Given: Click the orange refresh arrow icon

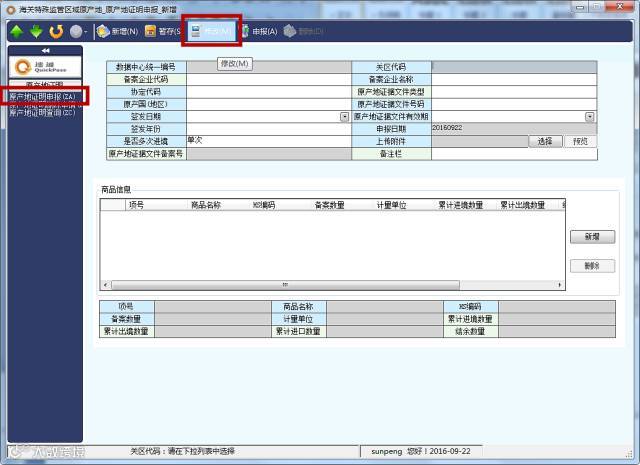Looking at the screenshot, I should tap(56, 31).
